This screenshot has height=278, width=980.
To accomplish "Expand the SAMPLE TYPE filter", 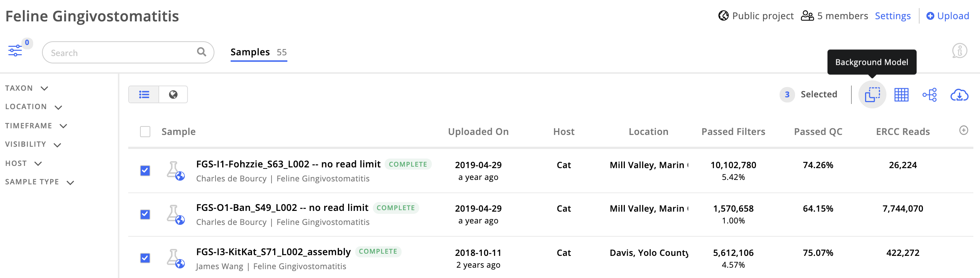I will pyautogui.click(x=39, y=182).
